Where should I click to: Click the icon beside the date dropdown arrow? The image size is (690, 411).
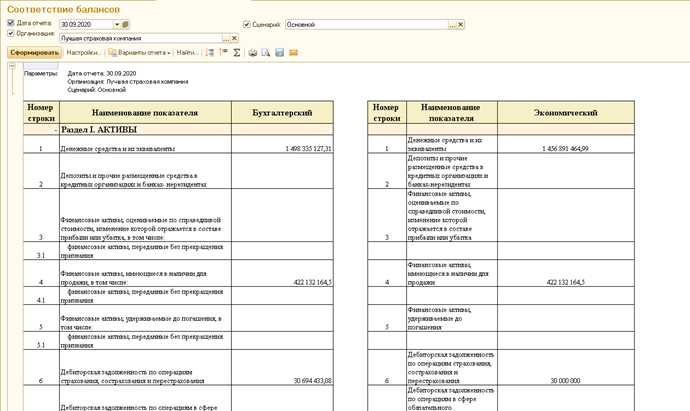click(125, 25)
